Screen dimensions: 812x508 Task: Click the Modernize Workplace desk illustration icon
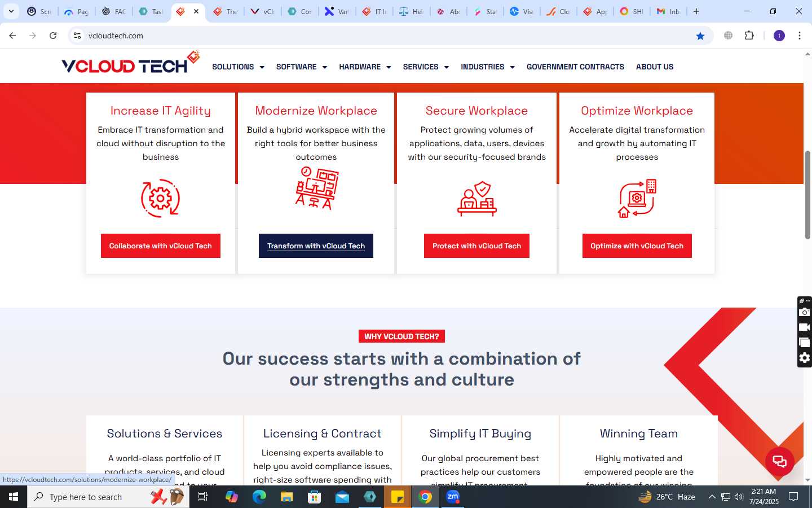point(316,189)
